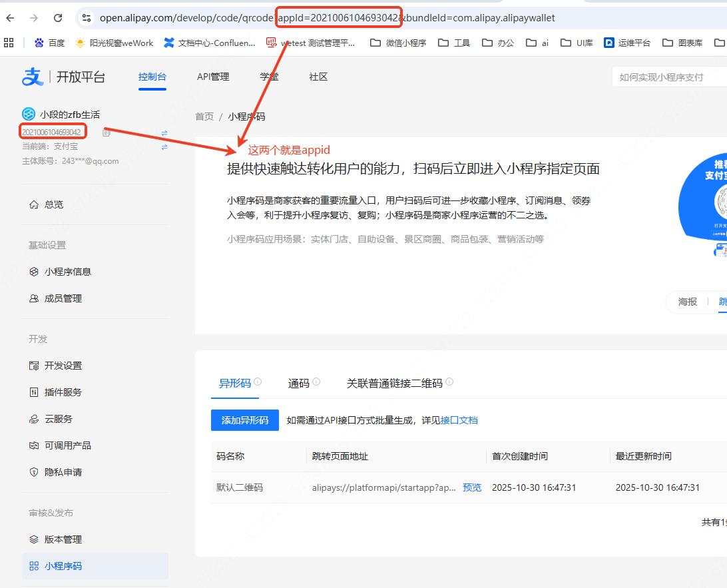
Task: Switch to the API管理 tab
Action: (x=212, y=77)
